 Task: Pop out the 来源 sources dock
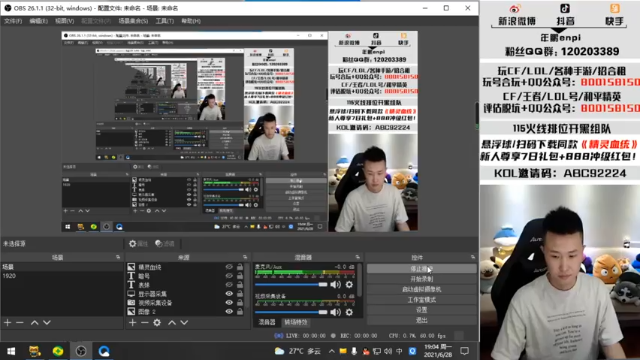245,257
